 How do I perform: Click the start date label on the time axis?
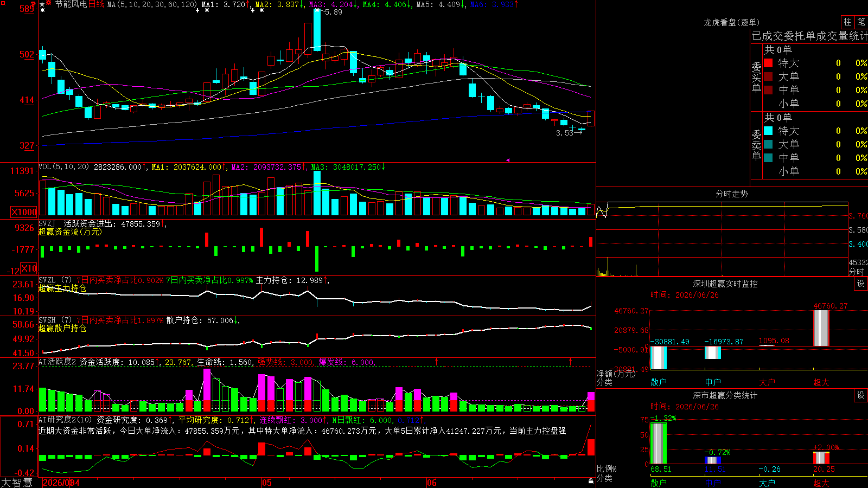click(61, 483)
